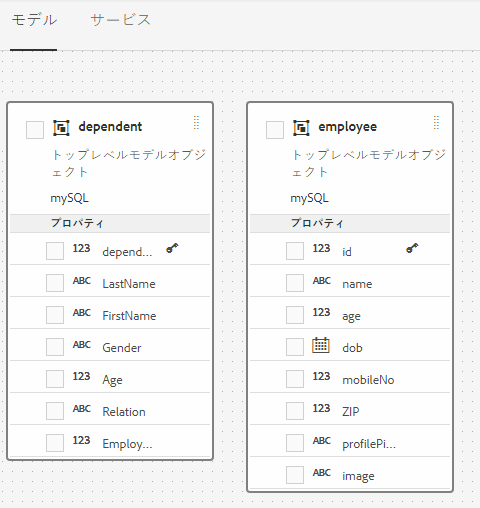480x508 pixels.
Task: Switch to the モデル tab
Action: coord(34,20)
